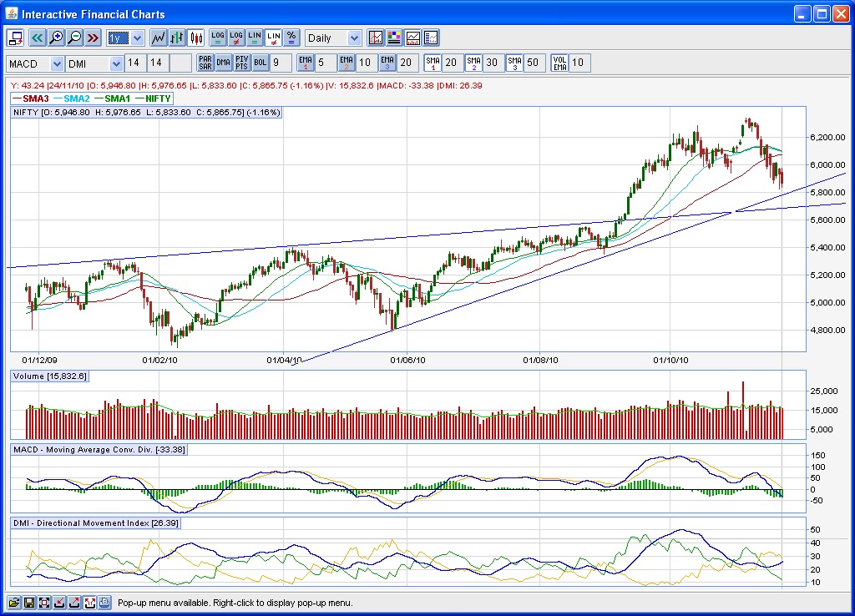Click the 6,000.00 price axis label
855x616 pixels.
click(827, 164)
